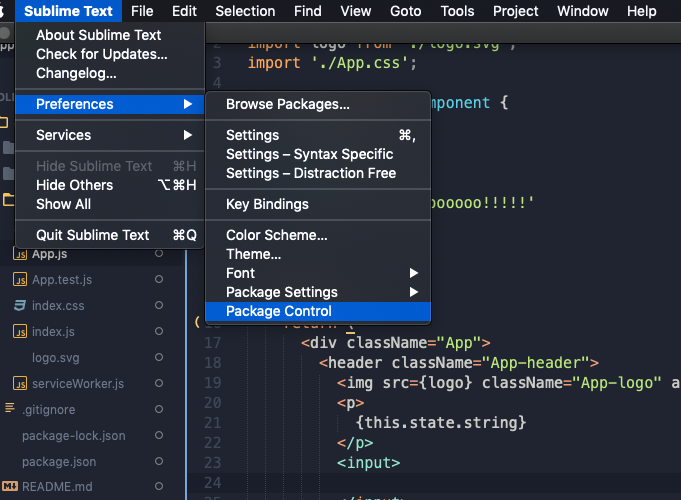Open Settings from Preferences submenu
Image resolution: width=681 pixels, height=500 pixels.
coord(318,135)
